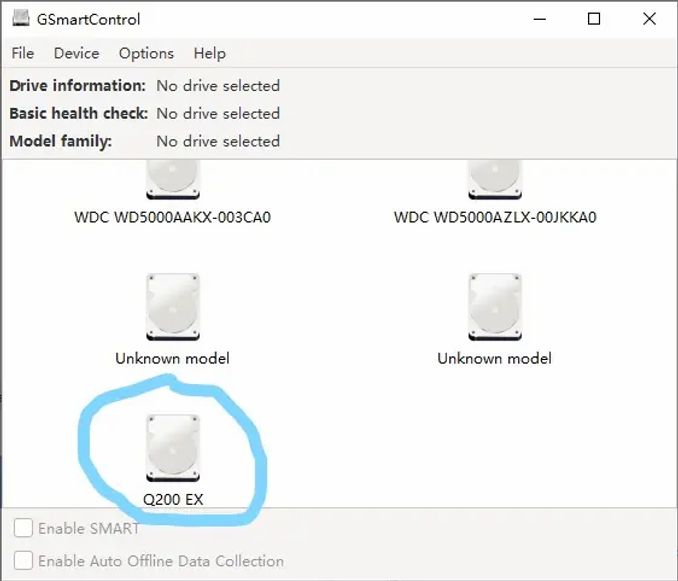Toggle Enable Auto Offline Data Collection checkbox
Screen dimensions: 678x581
pyautogui.click(x=23, y=560)
